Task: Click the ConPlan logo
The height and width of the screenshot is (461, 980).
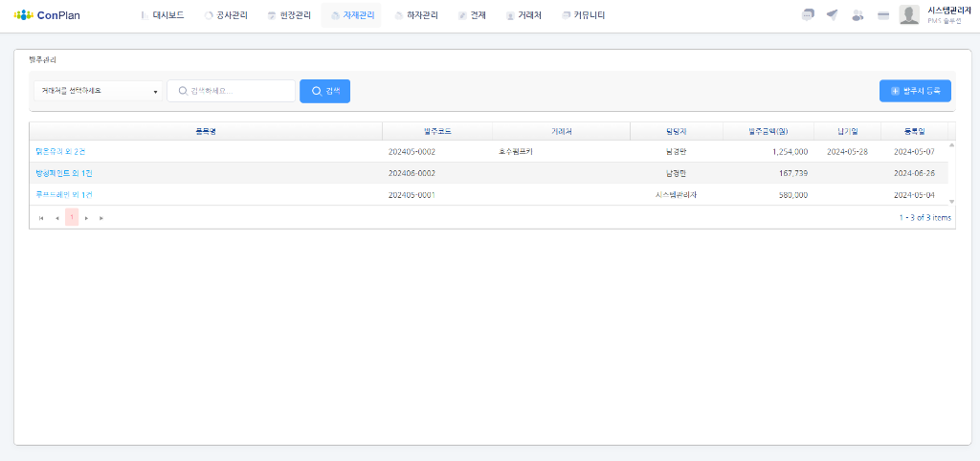Action: pyautogui.click(x=47, y=15)
